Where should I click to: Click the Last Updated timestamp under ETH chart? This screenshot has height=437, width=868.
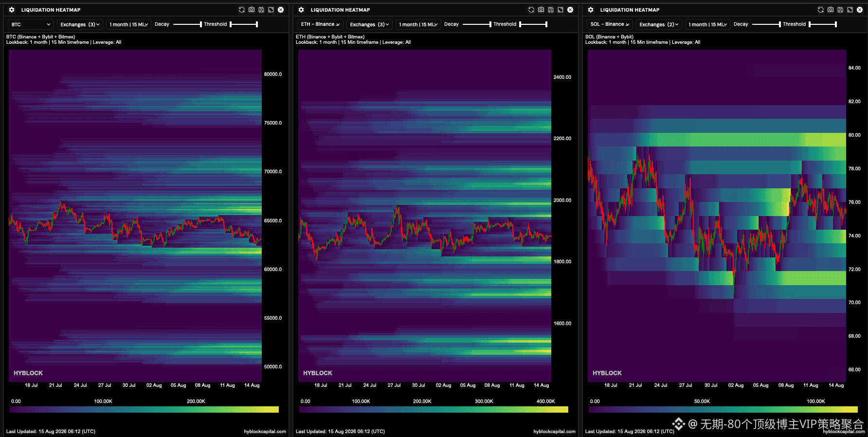(x=340, y=432)
